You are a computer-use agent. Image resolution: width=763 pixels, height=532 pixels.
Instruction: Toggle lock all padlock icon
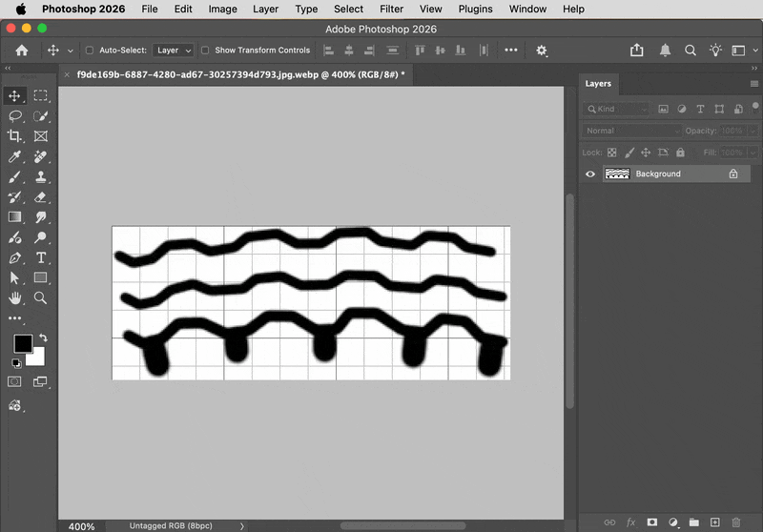pyautogui.click(x=680, y=153)
